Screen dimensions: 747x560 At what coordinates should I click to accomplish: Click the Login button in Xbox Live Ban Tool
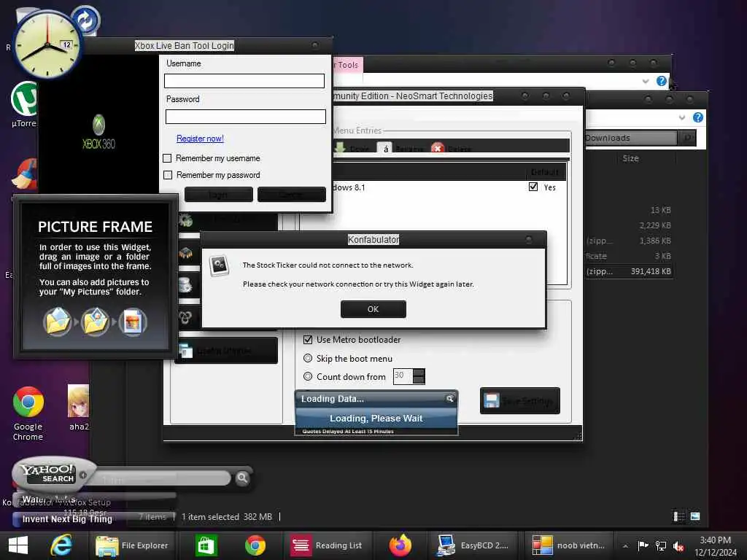click(x=218, y=194)
